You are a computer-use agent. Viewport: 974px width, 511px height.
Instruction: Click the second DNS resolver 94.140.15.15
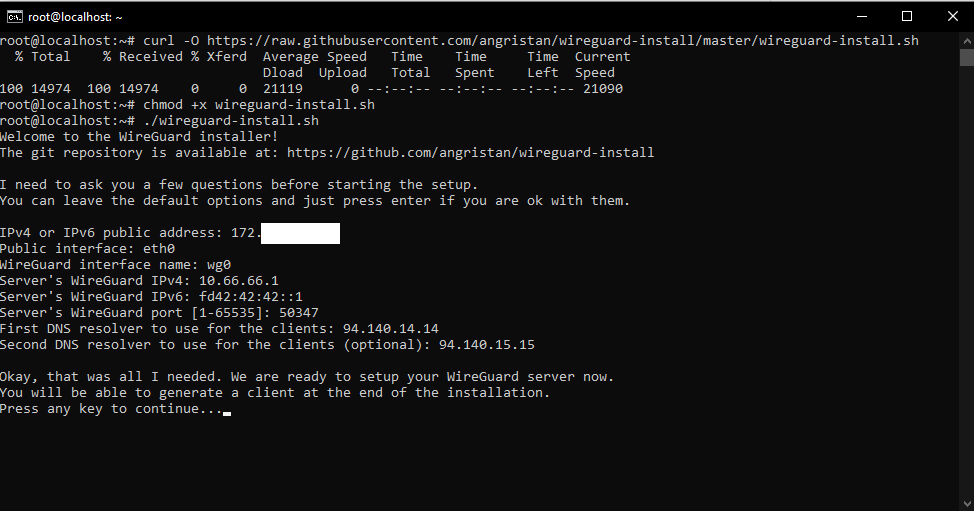click(486, 345)
